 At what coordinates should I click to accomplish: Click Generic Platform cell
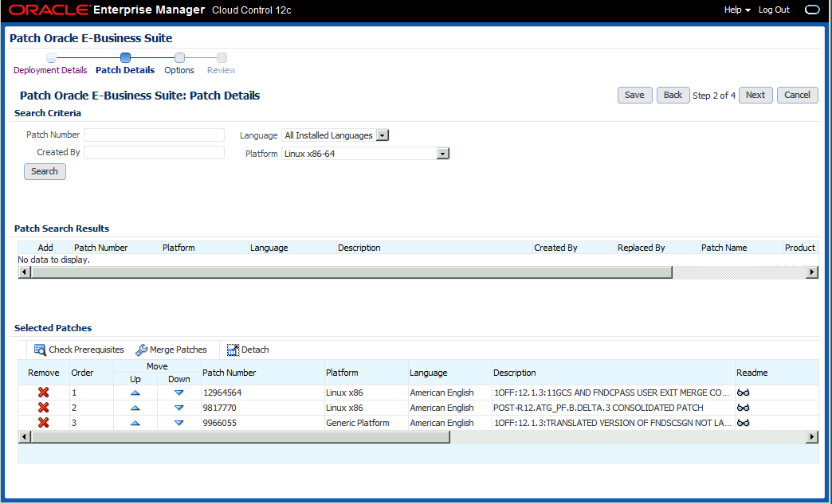[358, 423]
